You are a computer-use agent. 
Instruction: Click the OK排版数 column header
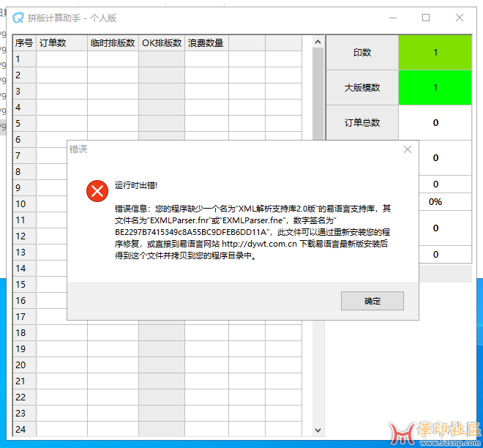pos(162,43)
